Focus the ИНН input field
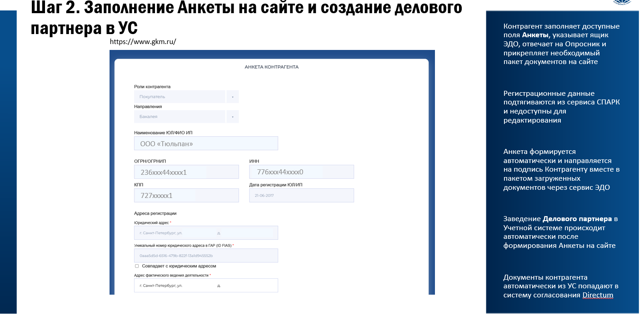 pyautogui.click(x=301, y=172)
